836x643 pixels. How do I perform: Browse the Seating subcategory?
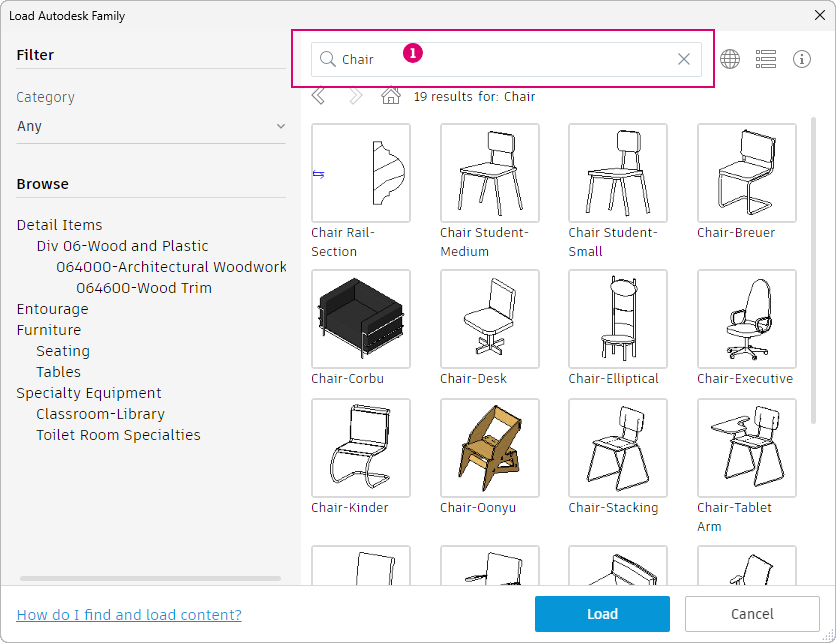(x=63, y=351)
